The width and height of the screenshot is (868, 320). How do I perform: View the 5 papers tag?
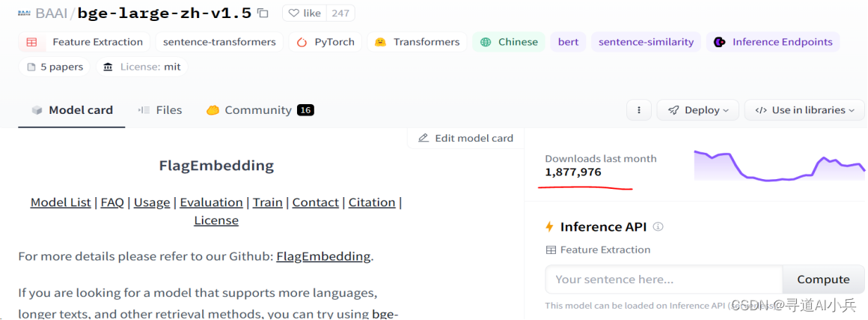pyautogui.click(x=54, y=67)
